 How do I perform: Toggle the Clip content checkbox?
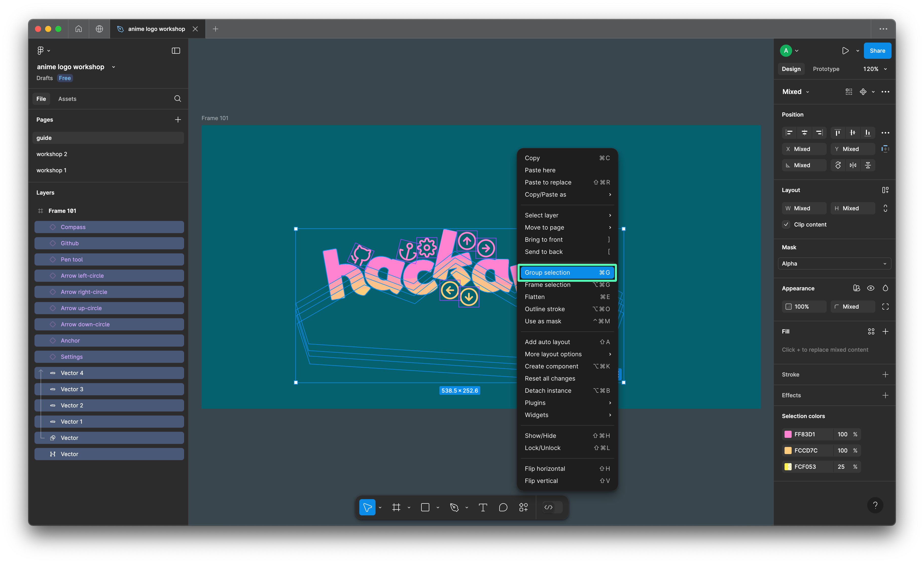click(786, 224)
